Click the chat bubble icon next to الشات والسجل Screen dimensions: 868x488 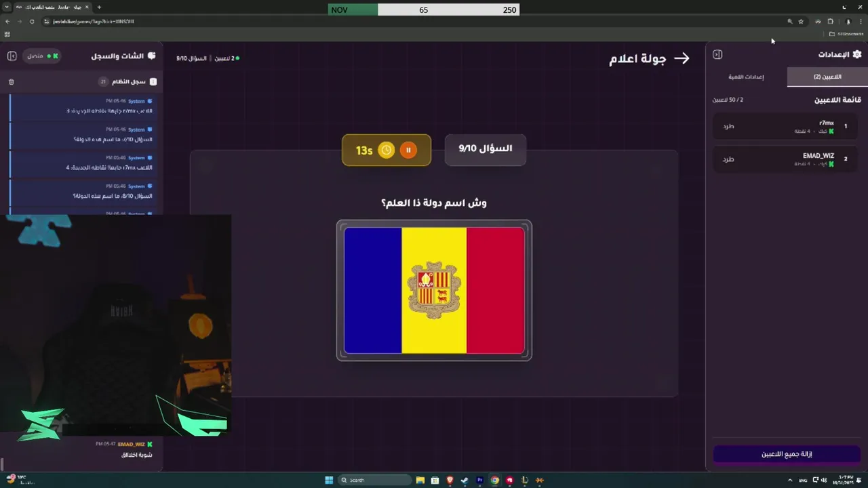[x=151, y=56]
